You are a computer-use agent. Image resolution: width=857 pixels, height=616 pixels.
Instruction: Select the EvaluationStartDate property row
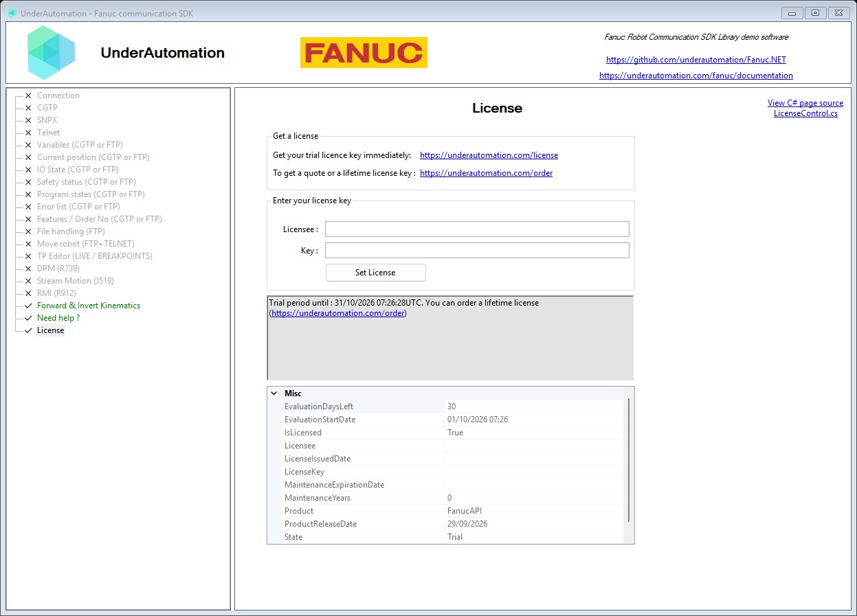click(x=445, y=420)
